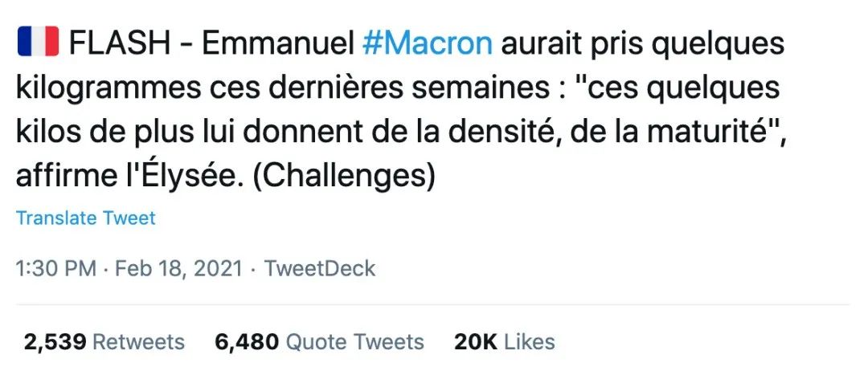View the Retweets label list
The width and height of the screenshot is (868, 367).
(139, 341)
